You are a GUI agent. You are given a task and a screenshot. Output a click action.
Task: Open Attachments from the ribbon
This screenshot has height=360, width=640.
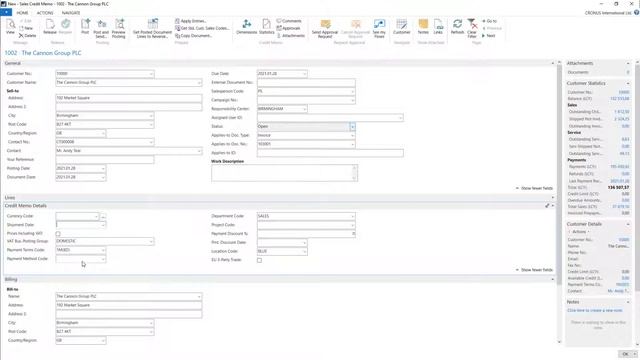[x=291, y=36]
